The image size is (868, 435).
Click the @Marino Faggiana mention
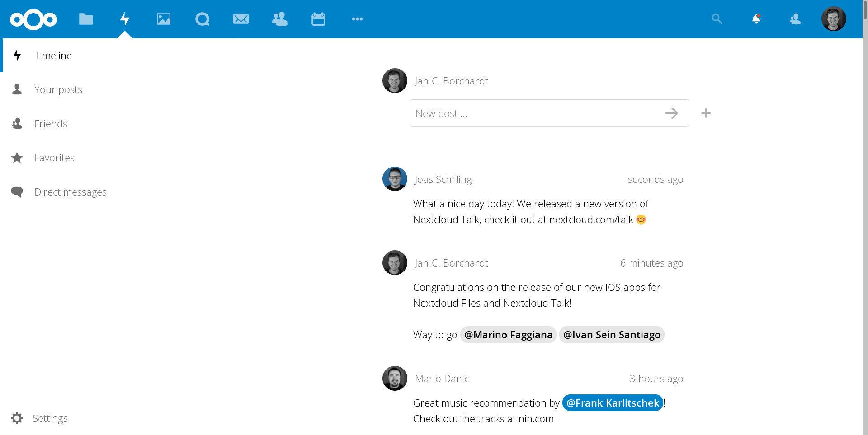click(508, 335)
